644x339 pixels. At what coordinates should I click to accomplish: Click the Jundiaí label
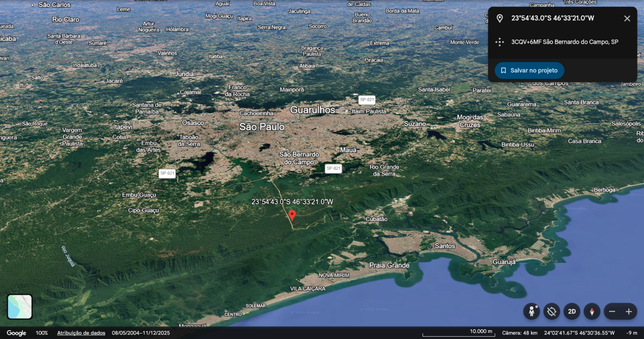(x=186, y=74)
